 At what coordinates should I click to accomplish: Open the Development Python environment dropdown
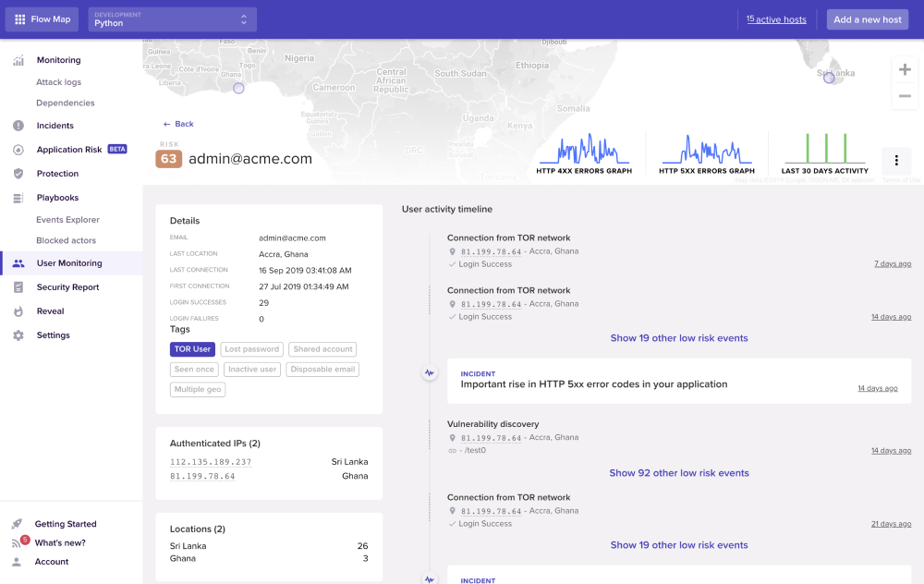coord(172,19)
